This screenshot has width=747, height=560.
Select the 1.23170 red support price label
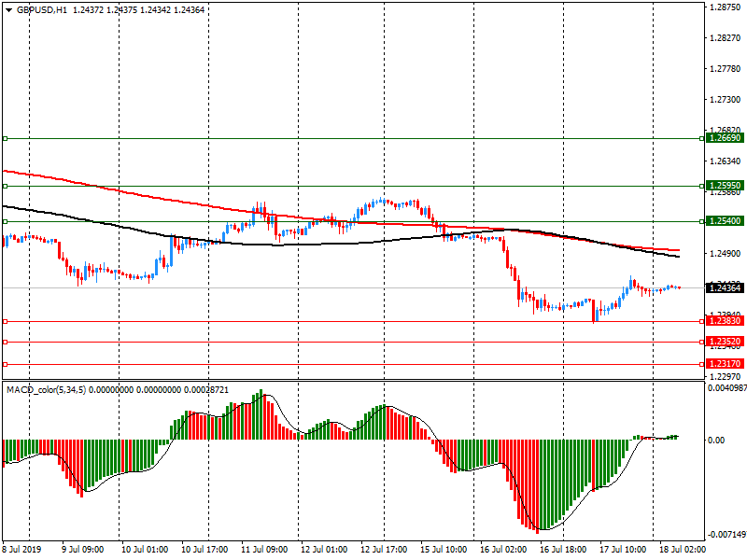(726, 364)
